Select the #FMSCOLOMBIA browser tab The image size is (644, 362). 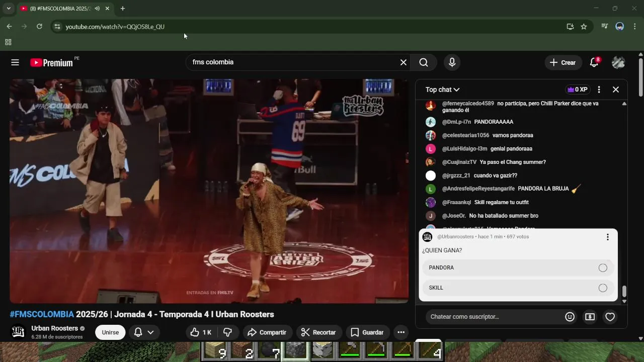click(x=60, y=9)
